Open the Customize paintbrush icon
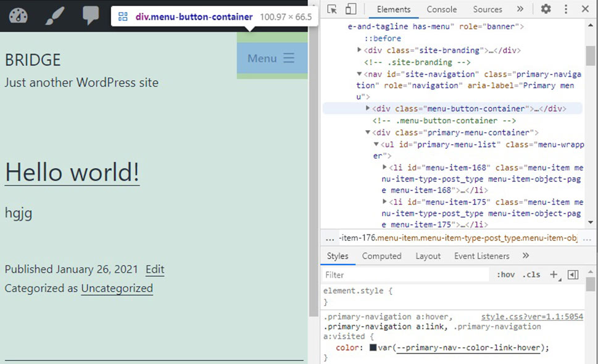 pyautogui.click(x=54, y=16)
